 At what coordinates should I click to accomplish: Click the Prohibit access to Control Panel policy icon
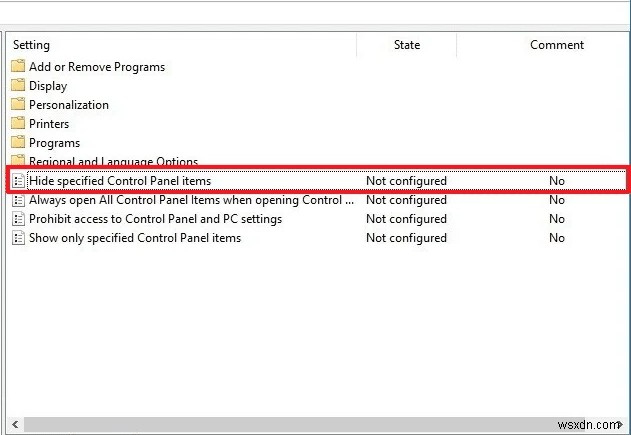click(x=18, y=219)
